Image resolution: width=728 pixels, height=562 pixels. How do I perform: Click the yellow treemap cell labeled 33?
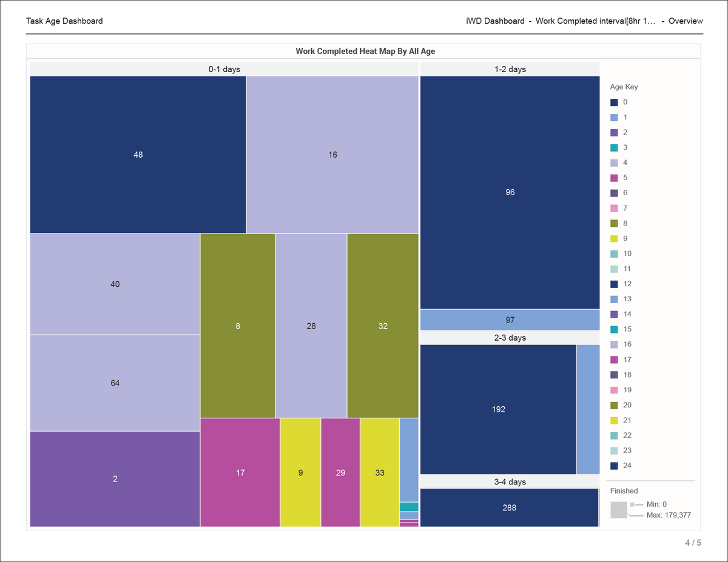coord(380,472)
